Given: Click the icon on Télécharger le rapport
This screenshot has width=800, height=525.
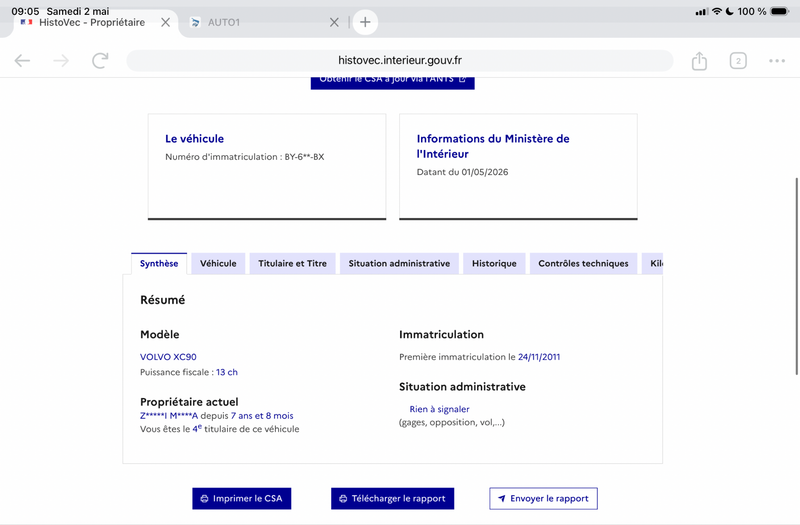Looking at the screenshot, I should pos(343,498).
